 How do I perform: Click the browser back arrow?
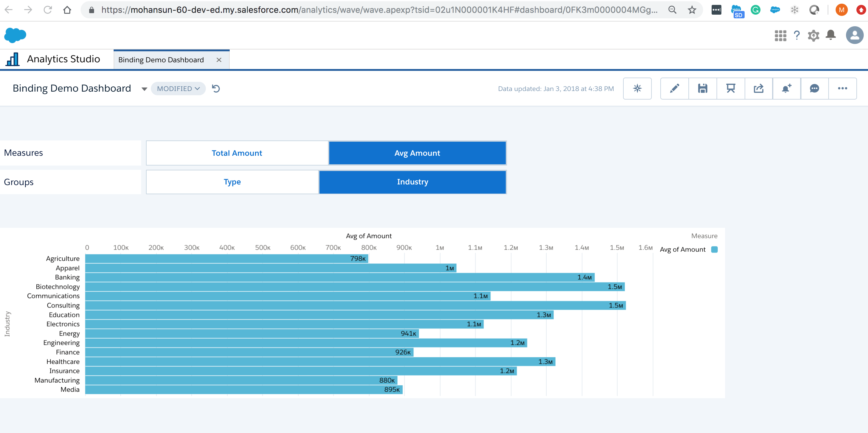(x=9, y=10)
